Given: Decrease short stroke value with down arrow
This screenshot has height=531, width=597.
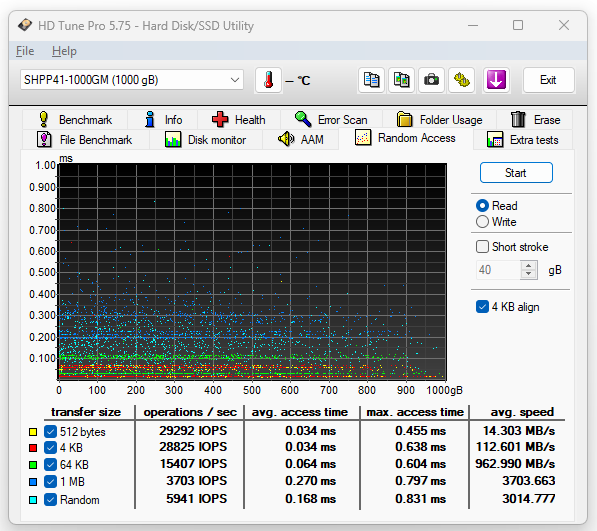Looking at the screenshot, I should [x=528, y=274].
